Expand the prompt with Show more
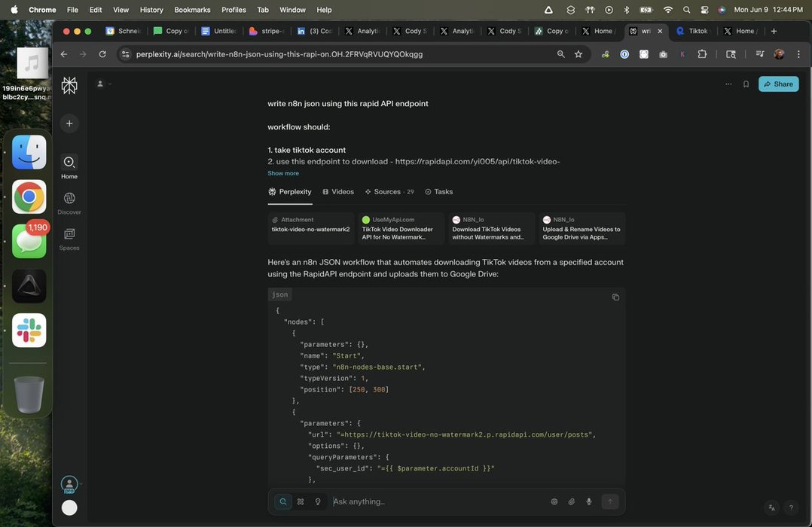Viewport: 812px width, 527px height. click(282, 173)
